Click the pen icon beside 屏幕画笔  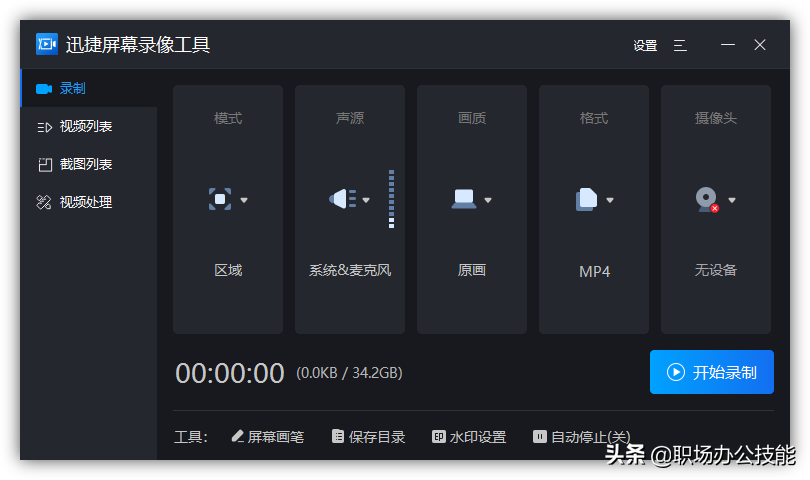point(237,436)
